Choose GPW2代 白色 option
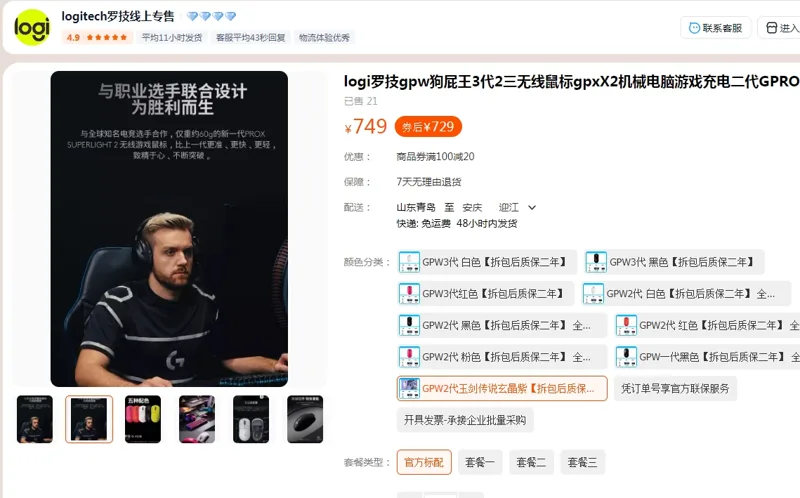Image resolution: width=800 pixels, height=498 pixels. 686,293
